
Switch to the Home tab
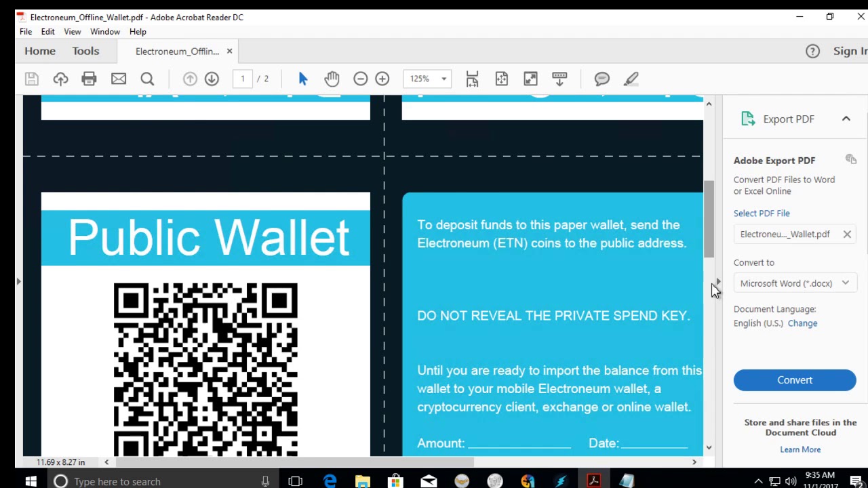pyautogui.click(x=40, y=51)
